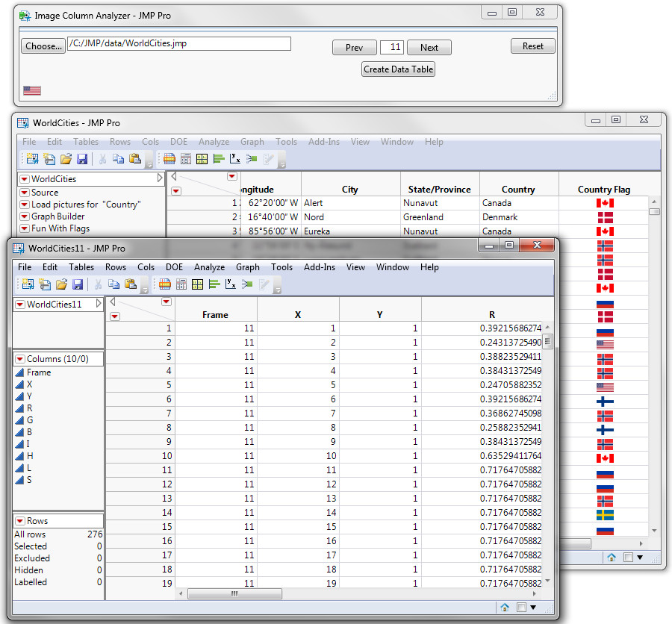Viewport: 672px width, 624px height.
Task: Click the frame number field showing 11
Action: pos(392,48)
